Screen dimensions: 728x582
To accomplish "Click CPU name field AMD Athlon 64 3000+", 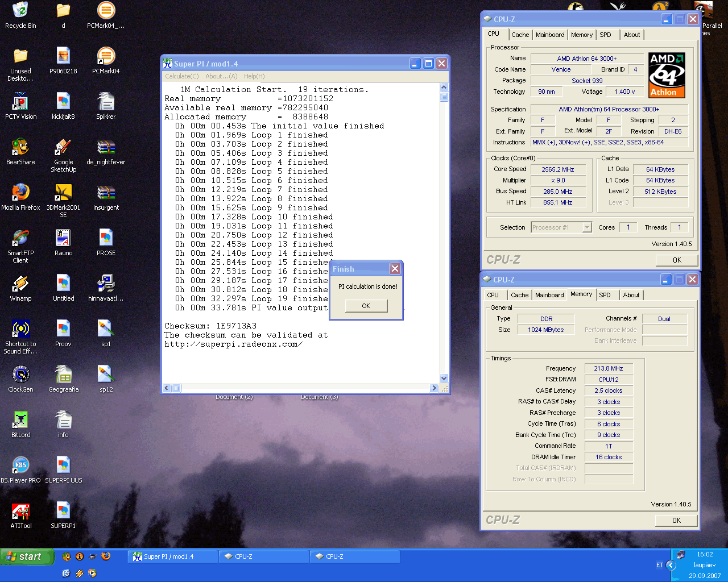I will click(x=587, y=59).
